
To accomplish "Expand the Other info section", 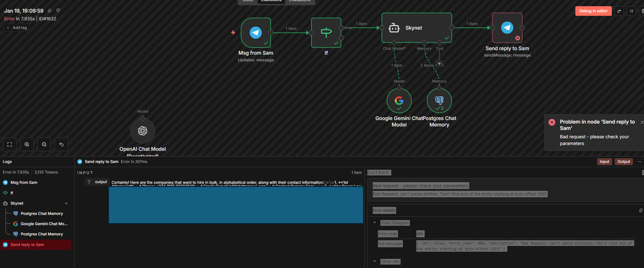I will (x=375, y=262).
